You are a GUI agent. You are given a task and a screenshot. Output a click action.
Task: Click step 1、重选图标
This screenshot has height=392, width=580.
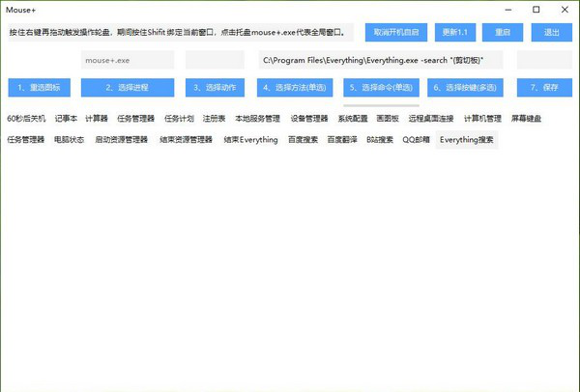tap(40, 88)
